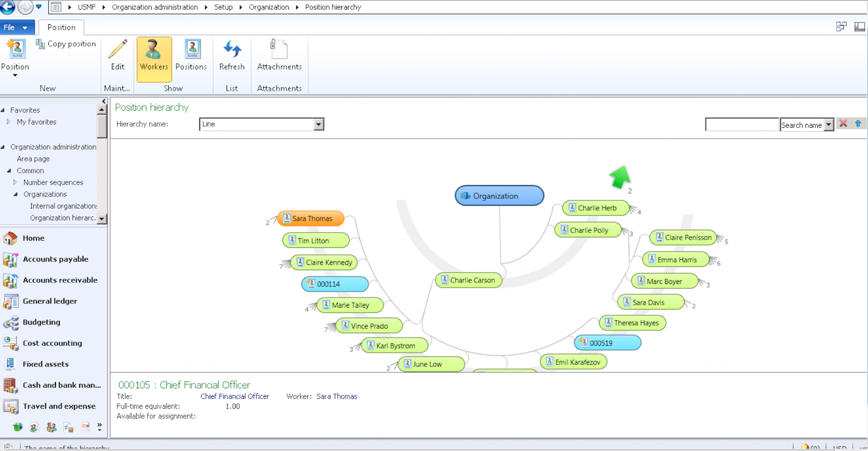Screen dimensions: 868x451
Task: Collapse the Organizations tree node
Action: pos(16,194)
